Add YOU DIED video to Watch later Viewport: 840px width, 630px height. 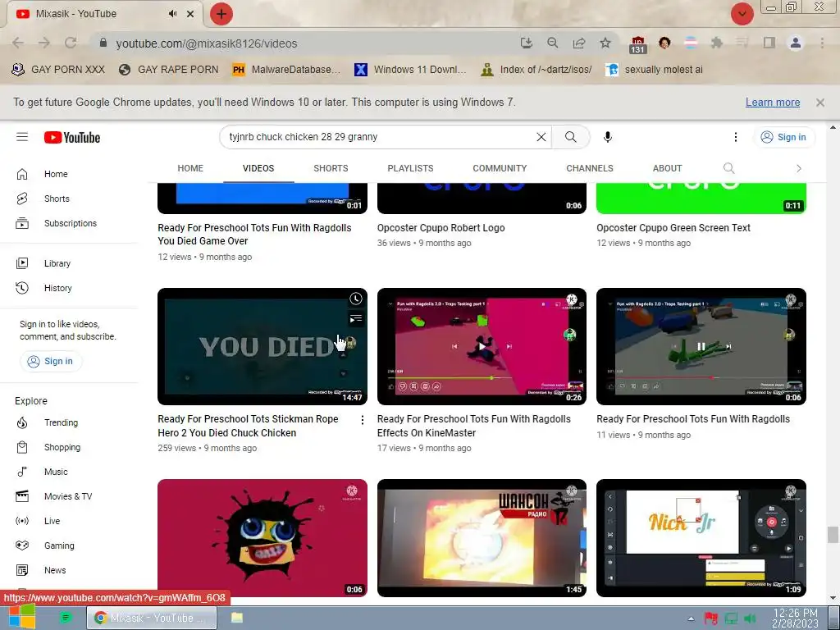[x=356, y=299]
